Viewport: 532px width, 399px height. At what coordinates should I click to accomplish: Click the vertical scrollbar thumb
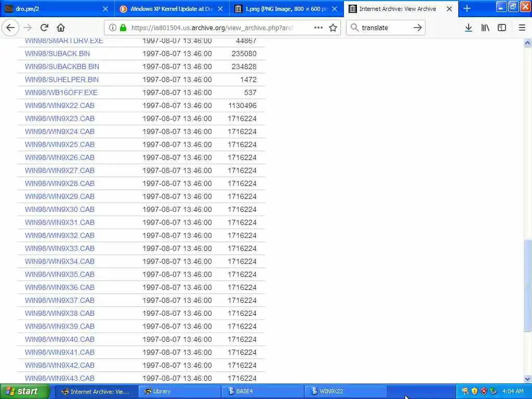(527, 286)
